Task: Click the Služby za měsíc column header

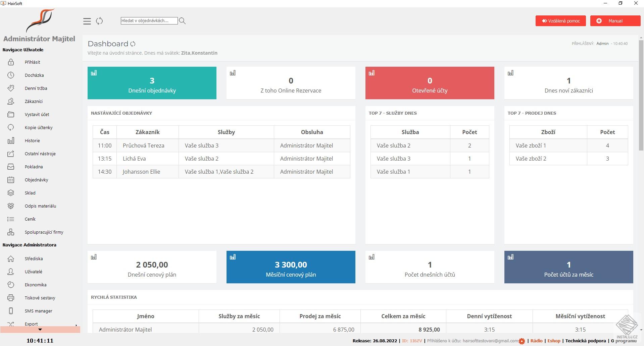Action: (239, 316)
